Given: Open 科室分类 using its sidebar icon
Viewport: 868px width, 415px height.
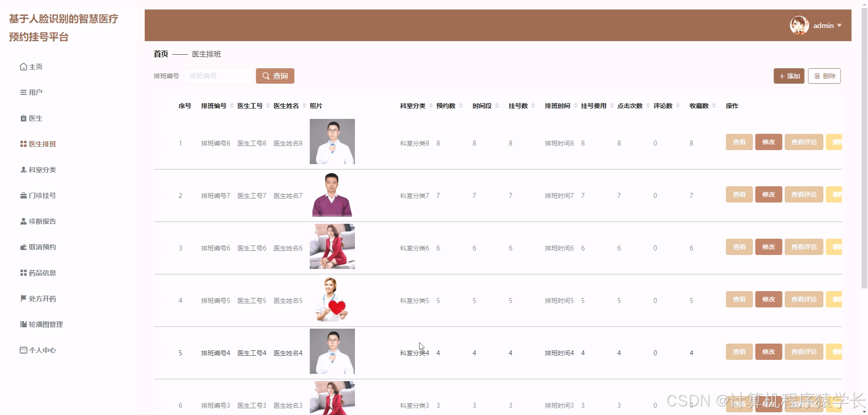Looking at the screenshot, I should (x=23, y=170).
